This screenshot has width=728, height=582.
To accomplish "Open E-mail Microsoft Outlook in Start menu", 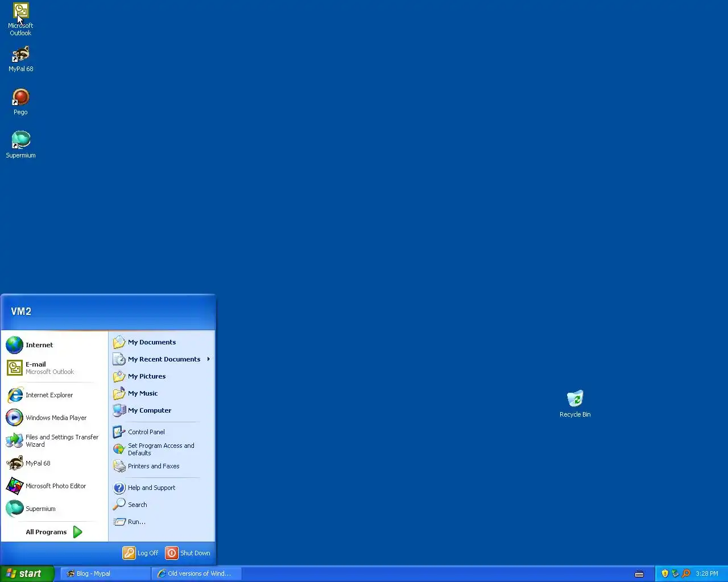I will coord(54,368).
